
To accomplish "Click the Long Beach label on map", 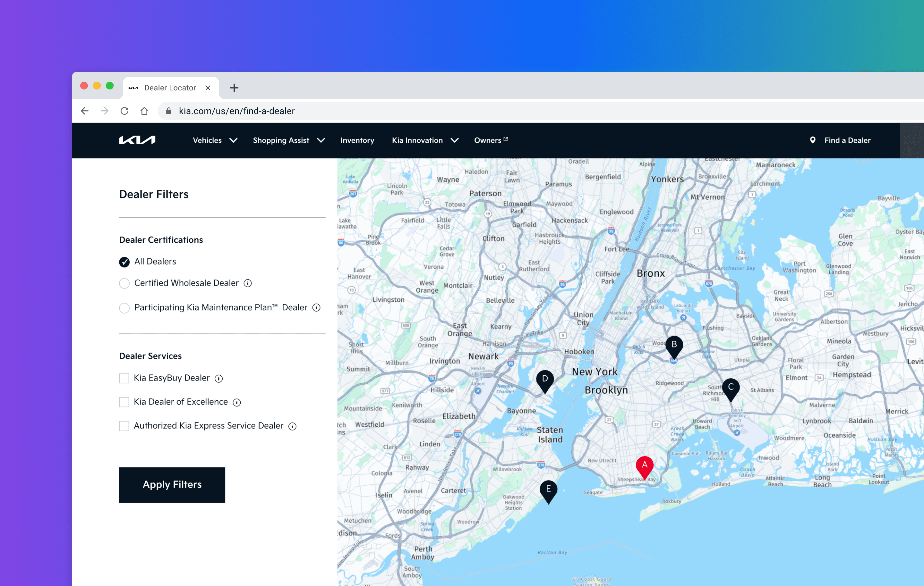I will click(x=822, y=481).
